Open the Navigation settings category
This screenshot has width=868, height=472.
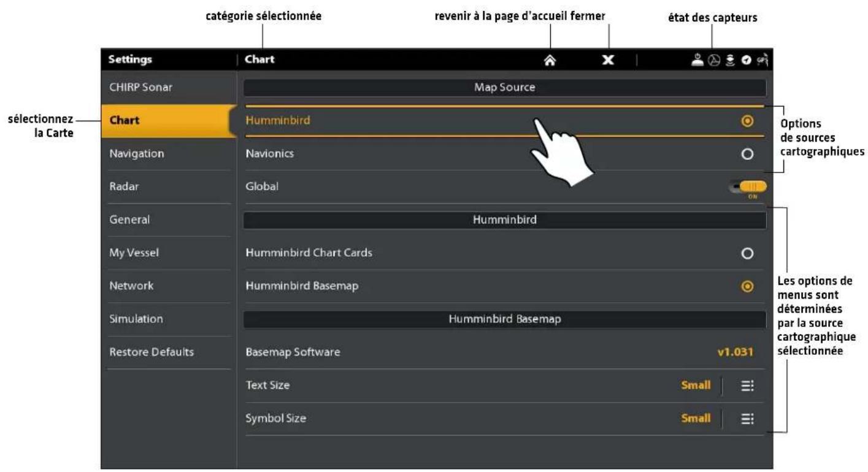click(169, 154)
